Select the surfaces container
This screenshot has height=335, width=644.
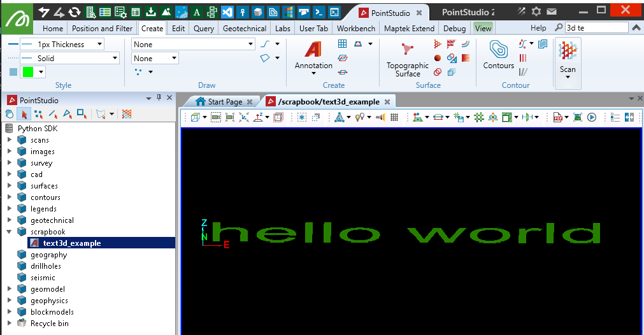(x=44, y=186)
